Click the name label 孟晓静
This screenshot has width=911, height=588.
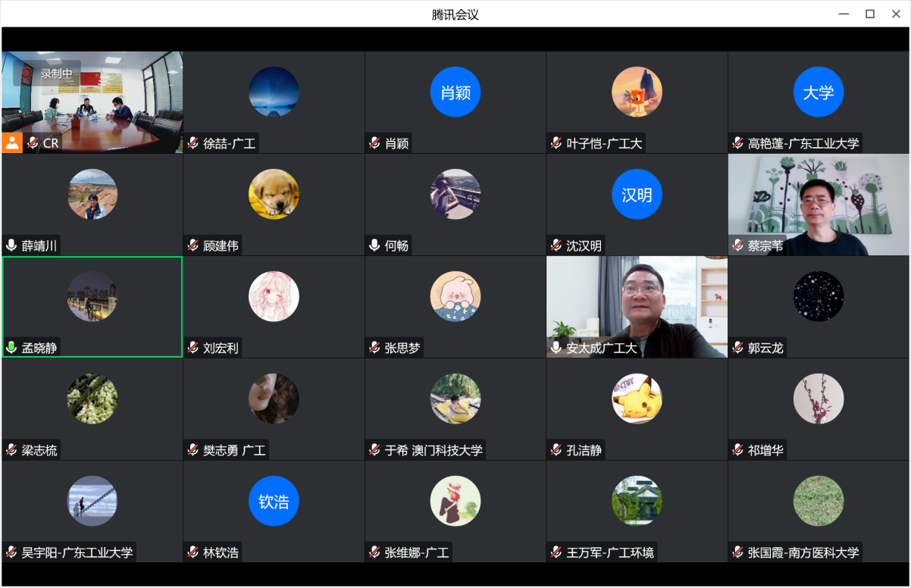40,349
